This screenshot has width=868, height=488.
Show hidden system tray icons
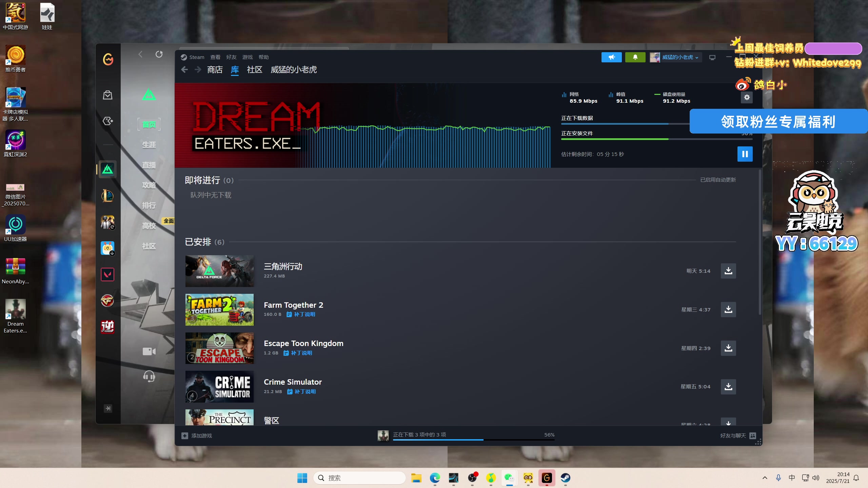[765, 478]
